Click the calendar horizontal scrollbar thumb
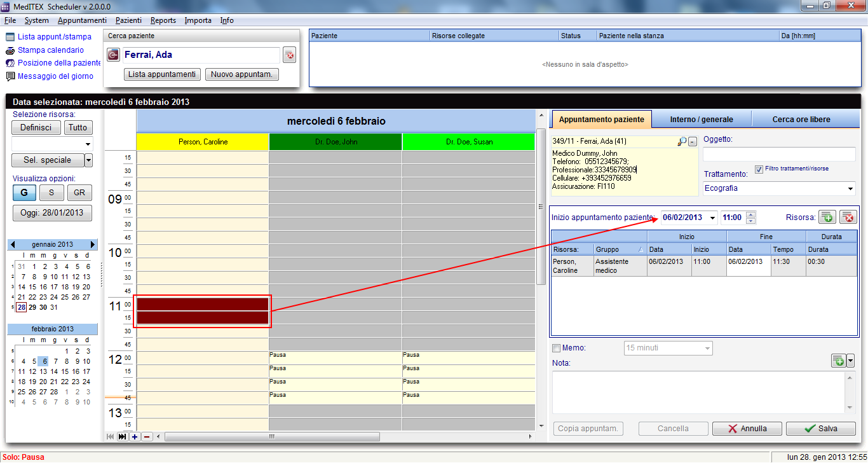This screenshot has width=868, height=463. [x=272, y=436]
